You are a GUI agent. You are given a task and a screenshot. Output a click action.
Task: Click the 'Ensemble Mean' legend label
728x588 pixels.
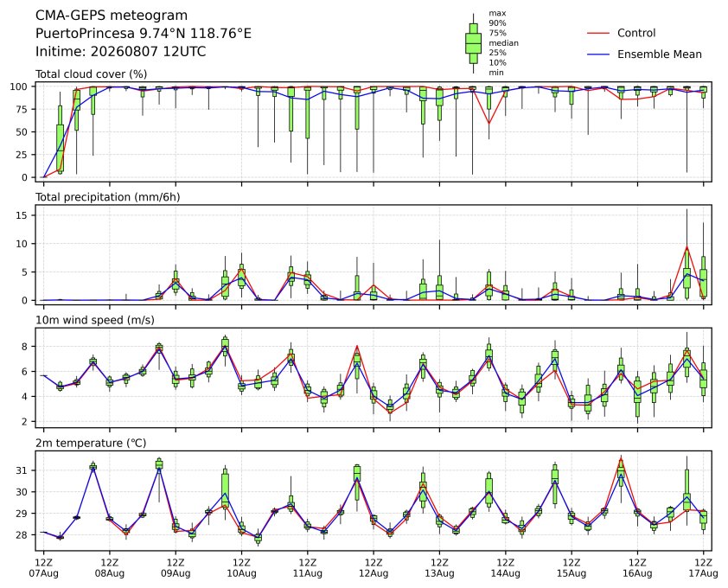(x=660, y=54)
